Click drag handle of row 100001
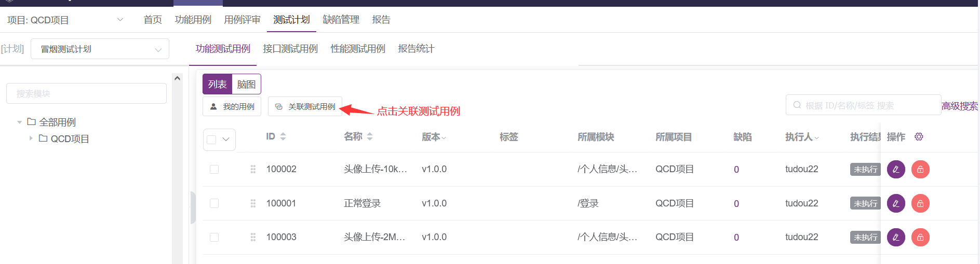The height and width of the screenshot is (264, 980). pos(253,203)
